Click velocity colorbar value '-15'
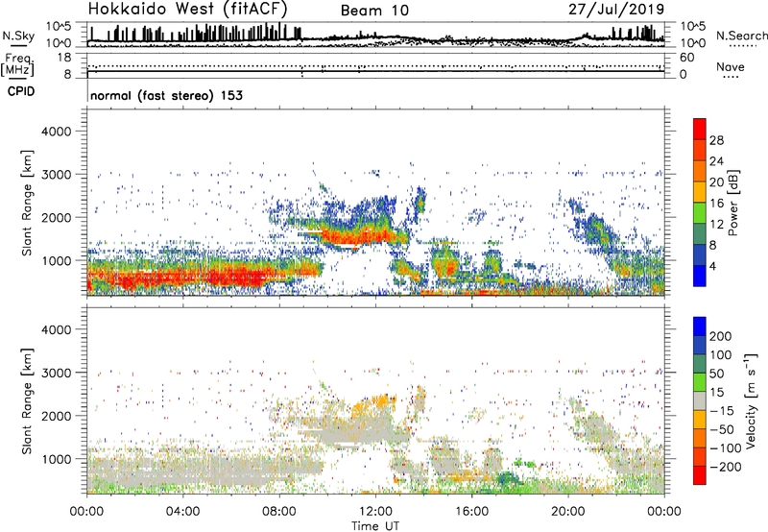This screenshot has width=768, height=532. pos(722,410)
